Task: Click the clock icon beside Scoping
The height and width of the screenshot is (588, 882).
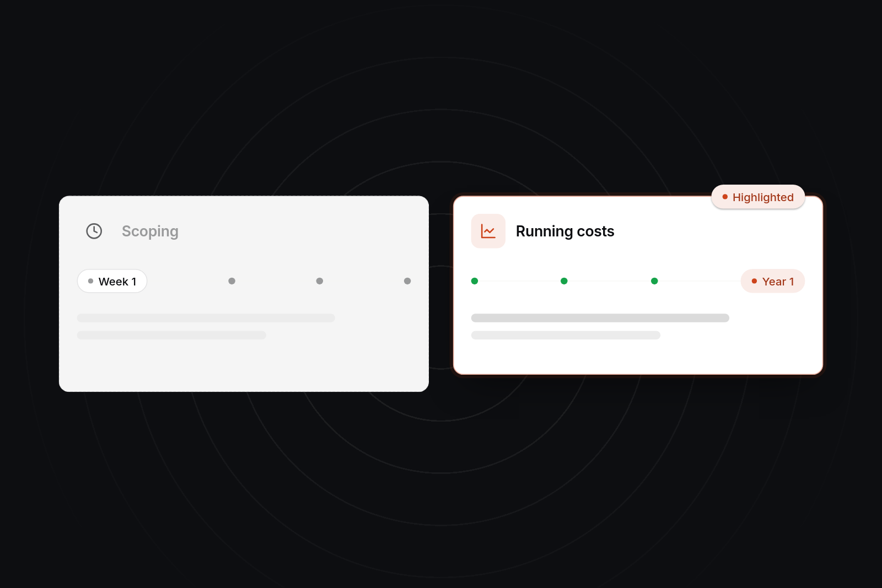Action: (x=94, y=231)
